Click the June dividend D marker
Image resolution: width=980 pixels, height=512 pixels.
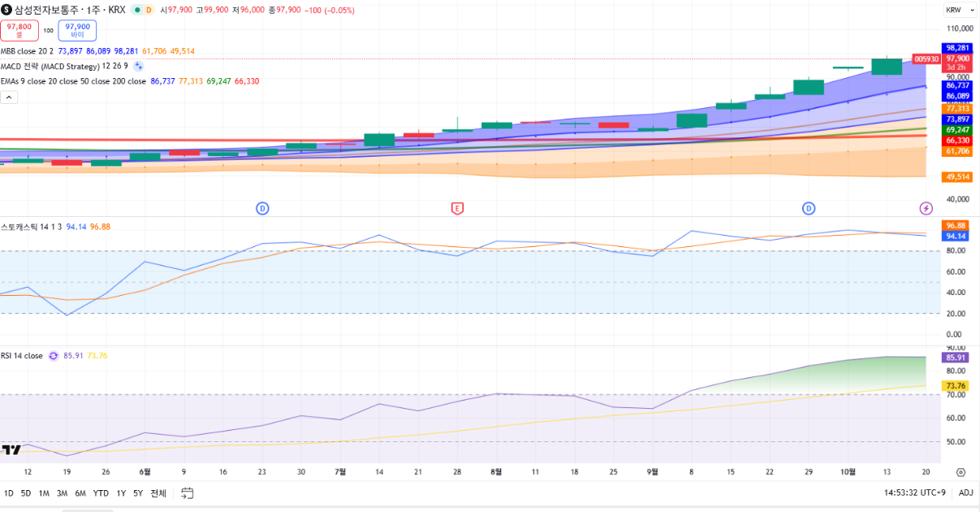pos(262,208)
